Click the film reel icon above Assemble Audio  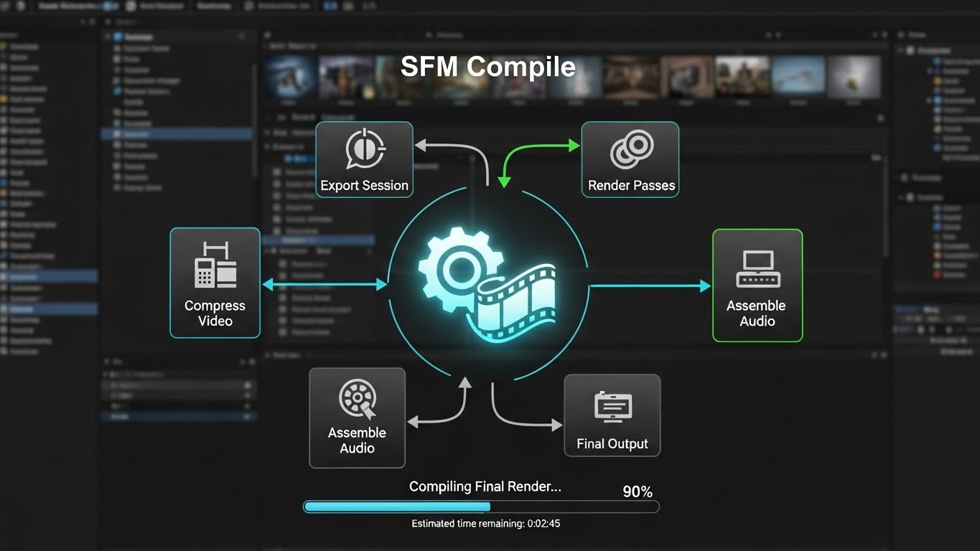coord(357,400)
